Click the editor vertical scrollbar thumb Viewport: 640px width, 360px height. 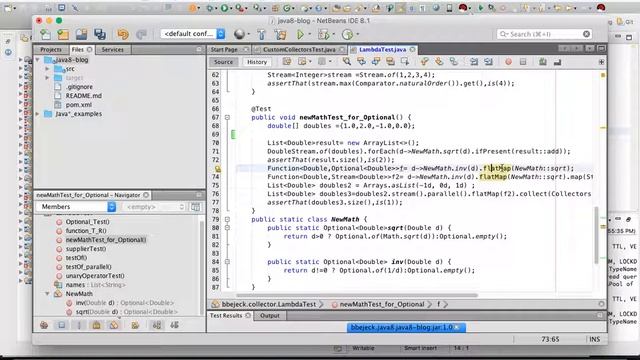[597, 234]
